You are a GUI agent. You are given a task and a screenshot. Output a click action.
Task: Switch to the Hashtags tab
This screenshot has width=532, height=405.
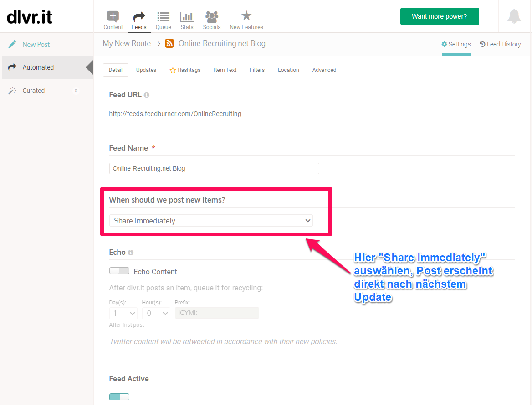(185, 70)
